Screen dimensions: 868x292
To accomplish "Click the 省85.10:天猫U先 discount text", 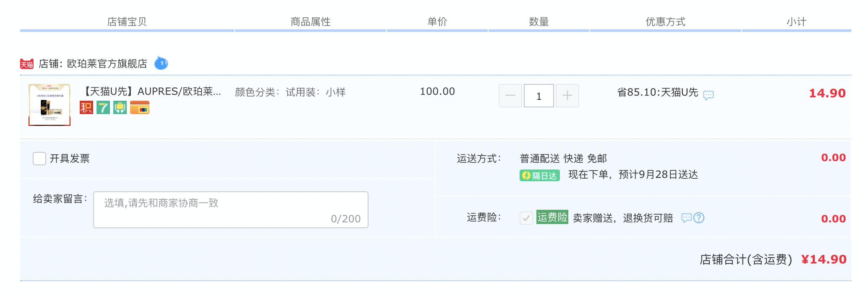I will pos(658,92).
